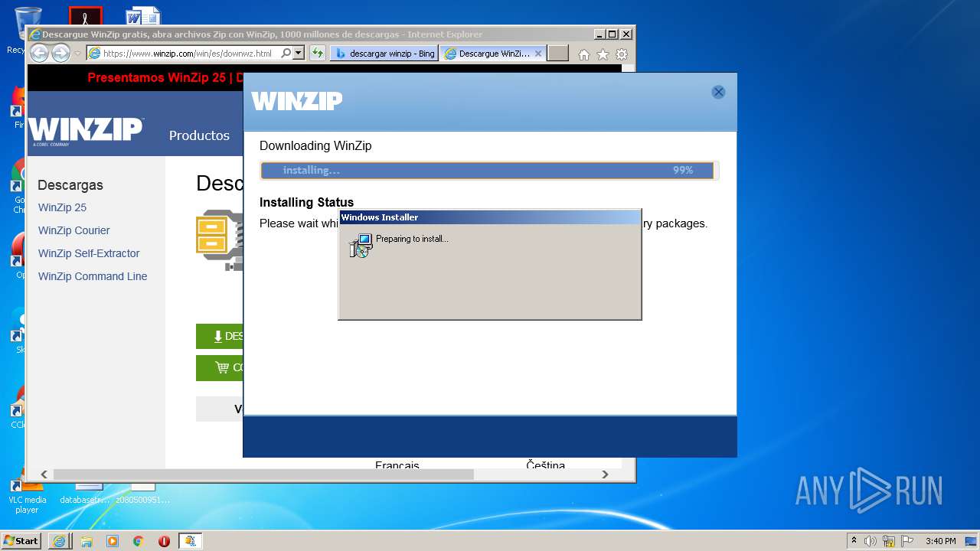Image resolution: width=980 pixels, height=551 pixels.
Task: Show hidden system tray icons
Action: pos(854,540)
